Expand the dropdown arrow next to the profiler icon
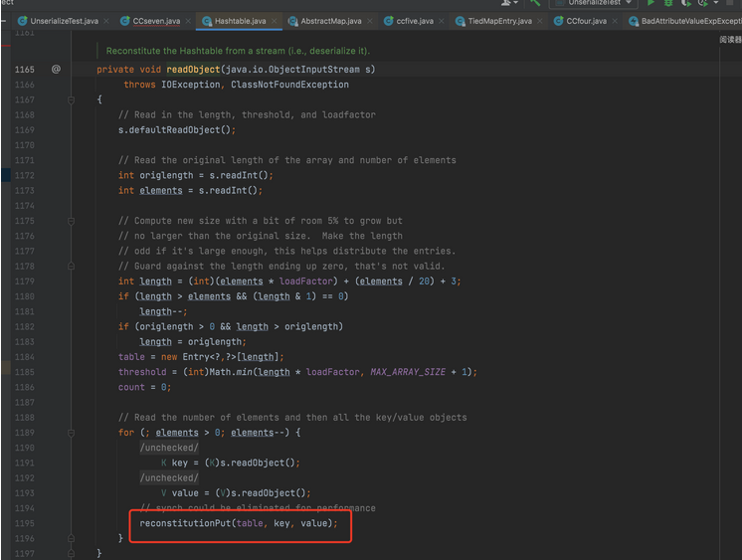Viewport: 742px width, 560px height. (716, 2)
